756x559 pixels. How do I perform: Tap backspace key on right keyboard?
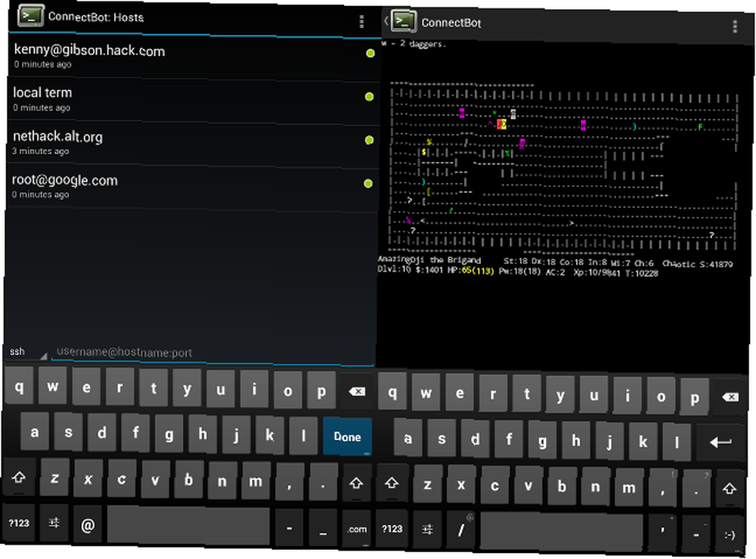pos(730,397)
